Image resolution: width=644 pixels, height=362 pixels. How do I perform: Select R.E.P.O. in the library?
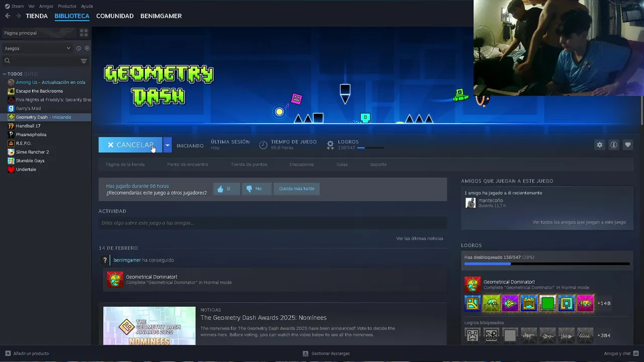tap(46, 143)
